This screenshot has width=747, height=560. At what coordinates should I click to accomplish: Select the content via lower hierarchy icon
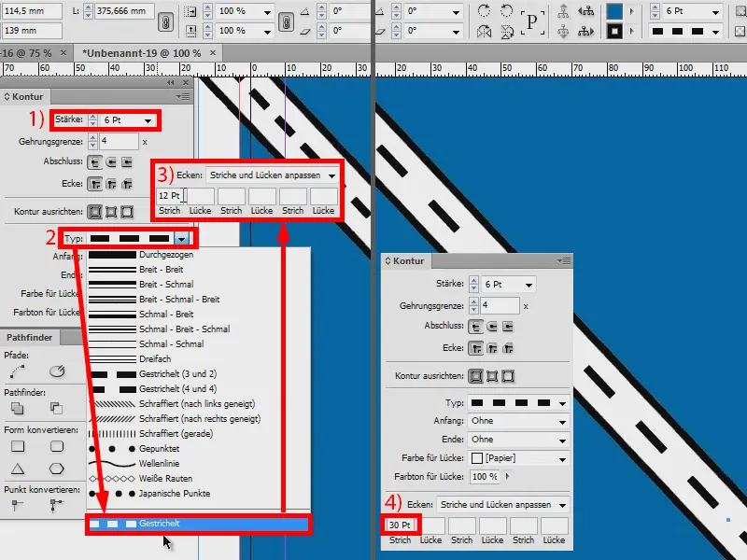tap(563, 32)
